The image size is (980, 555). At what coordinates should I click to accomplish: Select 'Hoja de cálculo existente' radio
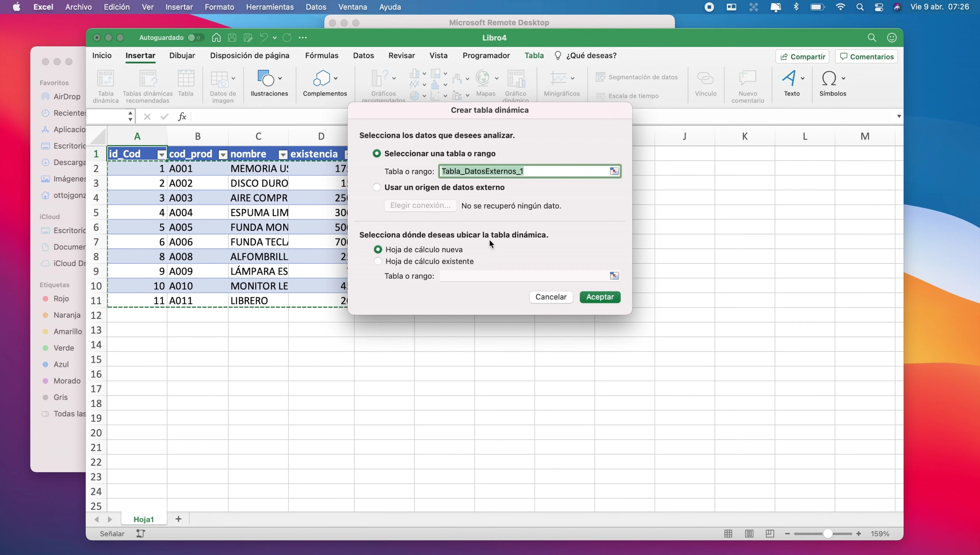377,261
